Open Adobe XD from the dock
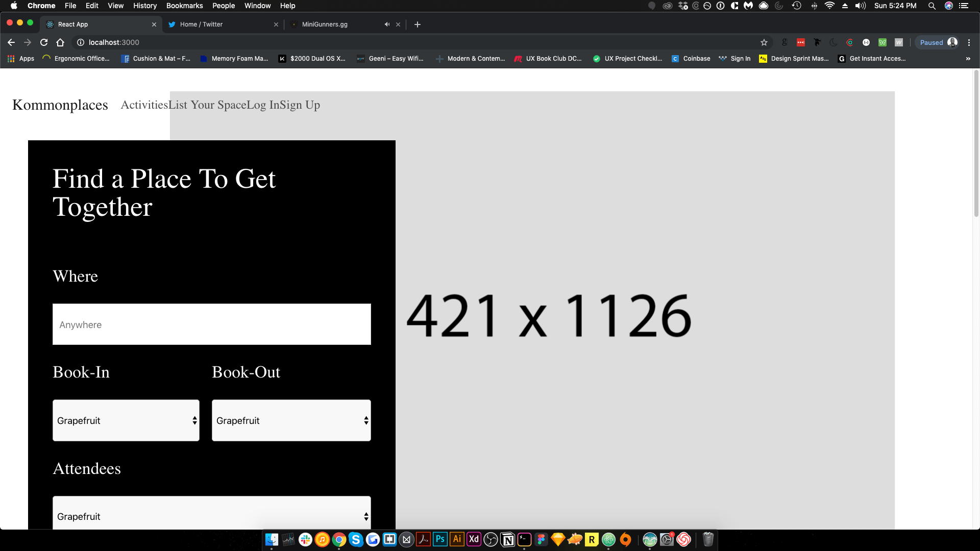The height and width of the screenshot is (551, 980). pyautogui.click(x=474, y=539)
